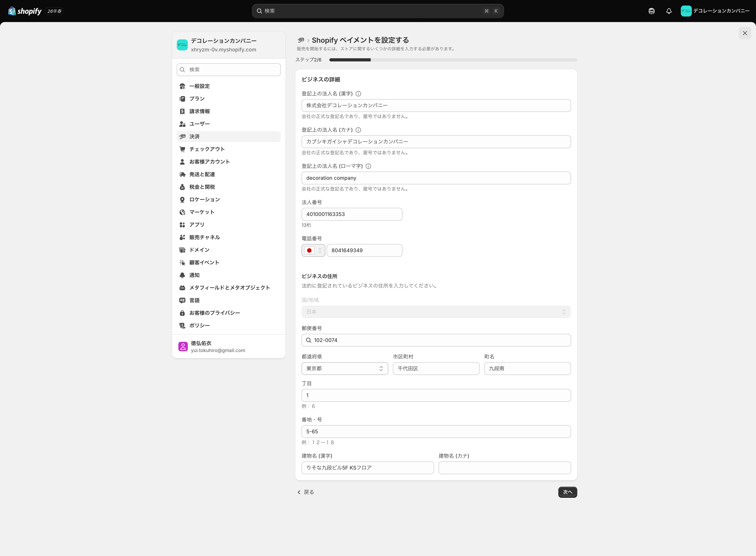Click the ユーザー people icon
756x556 pixels.
point(182,124)
